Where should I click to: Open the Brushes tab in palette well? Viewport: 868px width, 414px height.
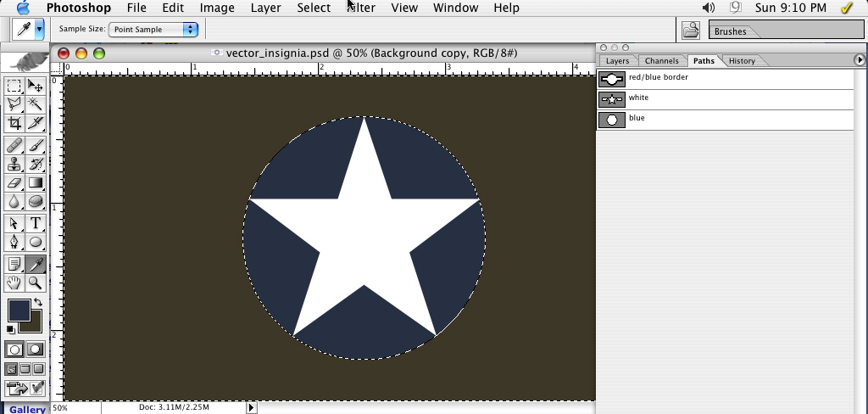730,31
